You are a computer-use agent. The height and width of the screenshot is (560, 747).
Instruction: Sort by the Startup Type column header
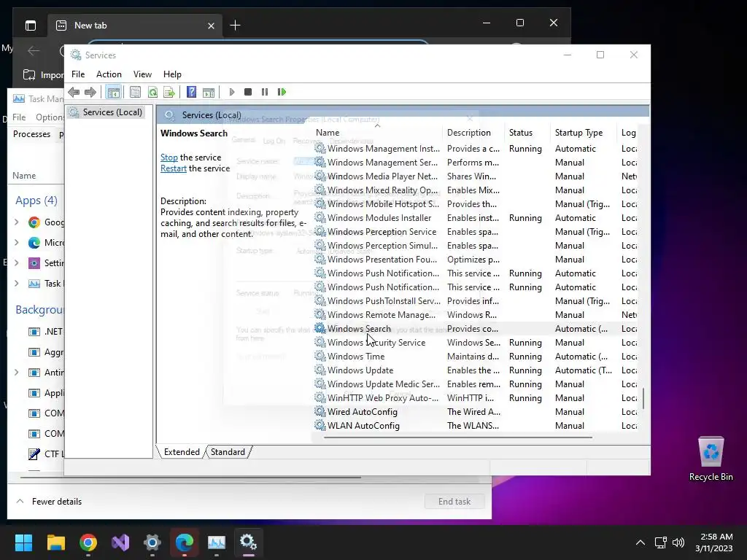click(584, 133)
